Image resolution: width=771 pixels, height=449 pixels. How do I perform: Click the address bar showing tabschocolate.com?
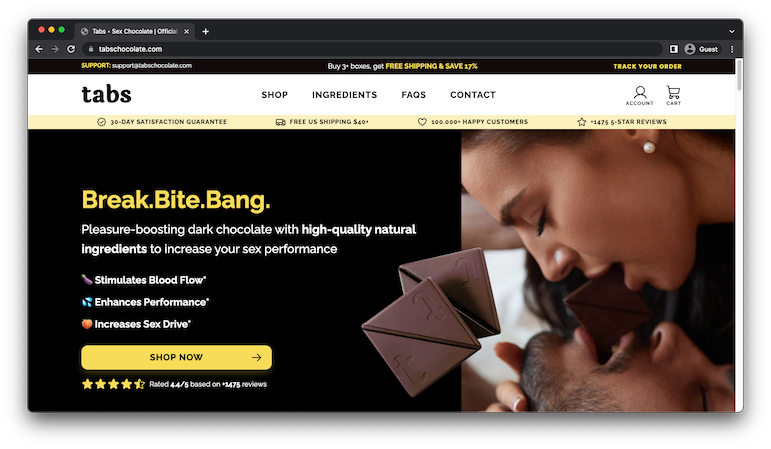[374, 49]
